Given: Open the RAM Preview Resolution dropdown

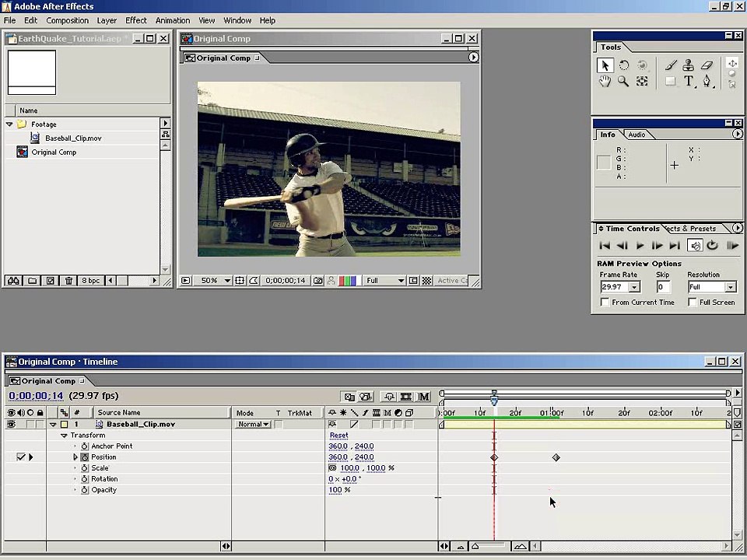Looking at the screenshot, I should [x=731, y=287].
